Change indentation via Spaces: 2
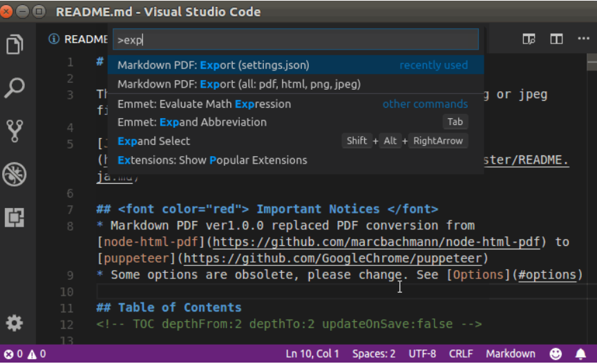Screen dimensions: 597x364 (x=374, y=354)
